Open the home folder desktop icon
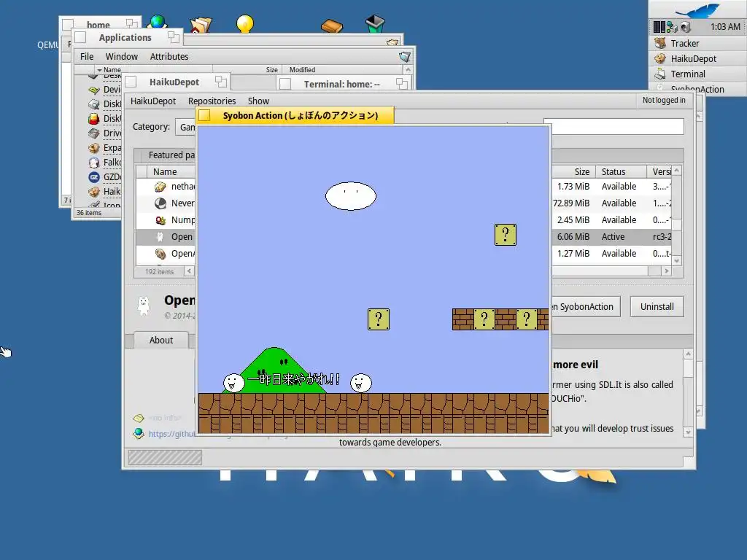The image size is (747, 560). [x=201, y=25]
